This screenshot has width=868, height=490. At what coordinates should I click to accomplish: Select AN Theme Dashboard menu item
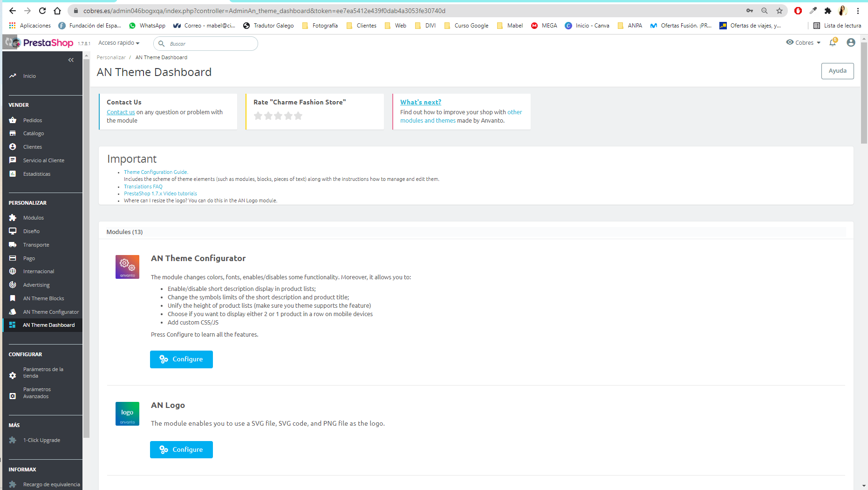tap(48, 325)
